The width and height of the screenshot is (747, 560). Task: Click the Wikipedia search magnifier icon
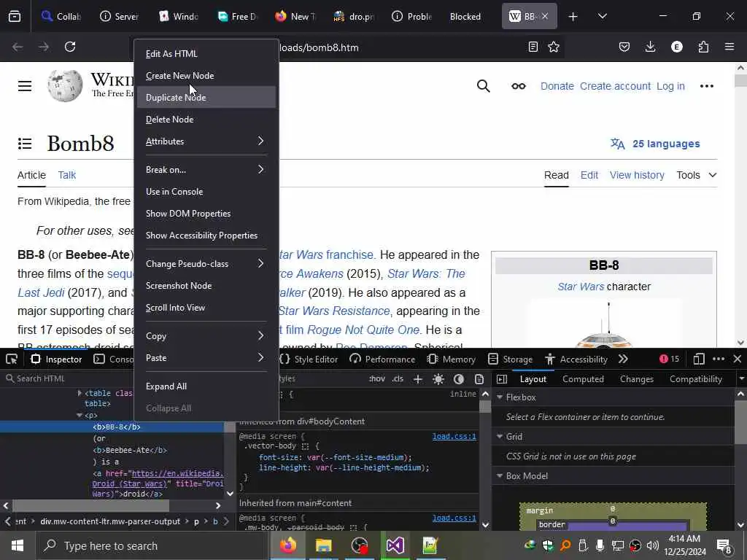coord(483,86)
